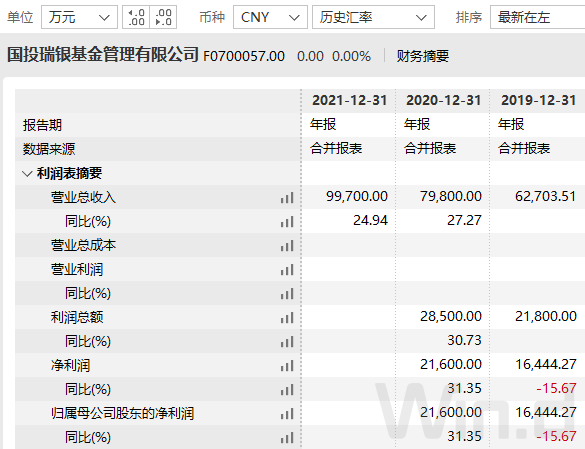Collapse the 利润表摘要 section

click(x=27, y=174)
